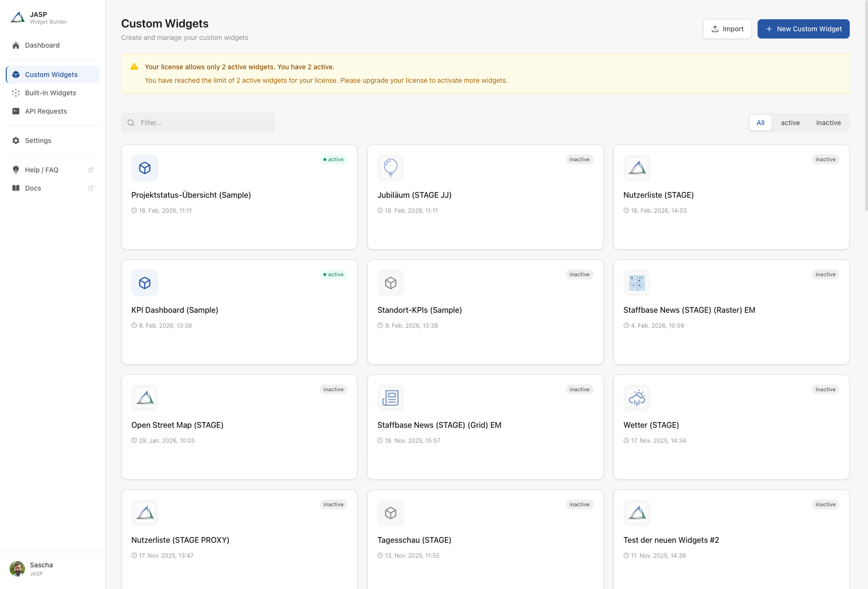Select the All filter tab
The image size is (868, 589).
(x=760, y=122)
